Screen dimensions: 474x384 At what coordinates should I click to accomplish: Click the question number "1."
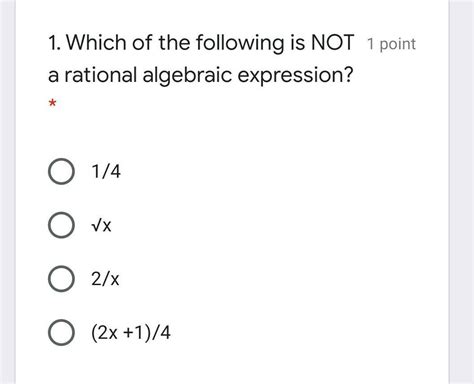click(54, 43)
